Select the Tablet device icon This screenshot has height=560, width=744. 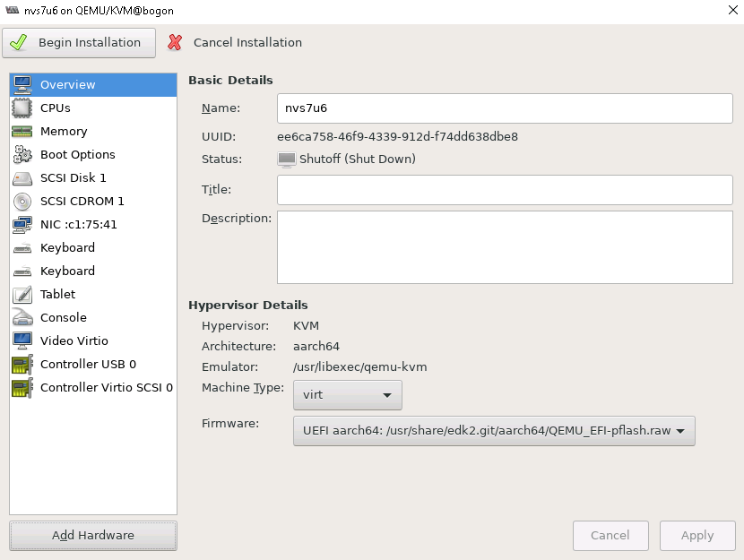pos(22,295)
